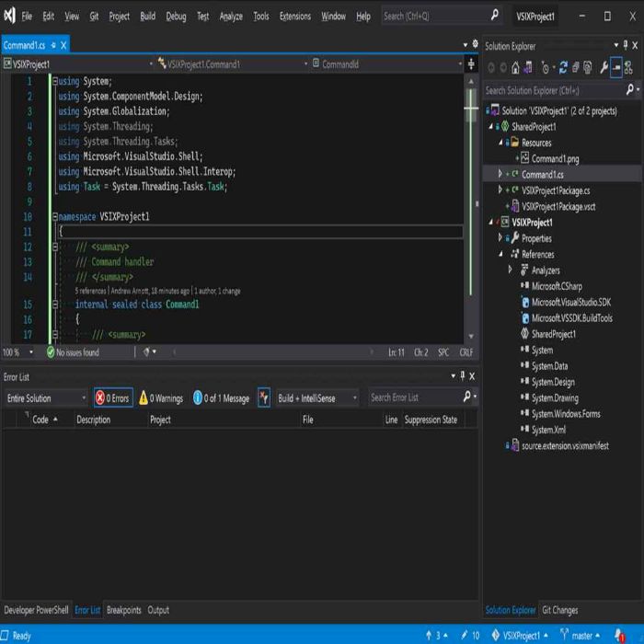
Task: Switch to the Breakpoints tab
Action: click(123, 610)
